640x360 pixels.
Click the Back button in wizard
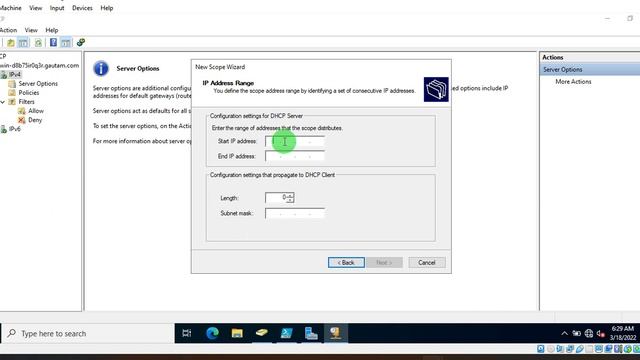click(346, 262)
